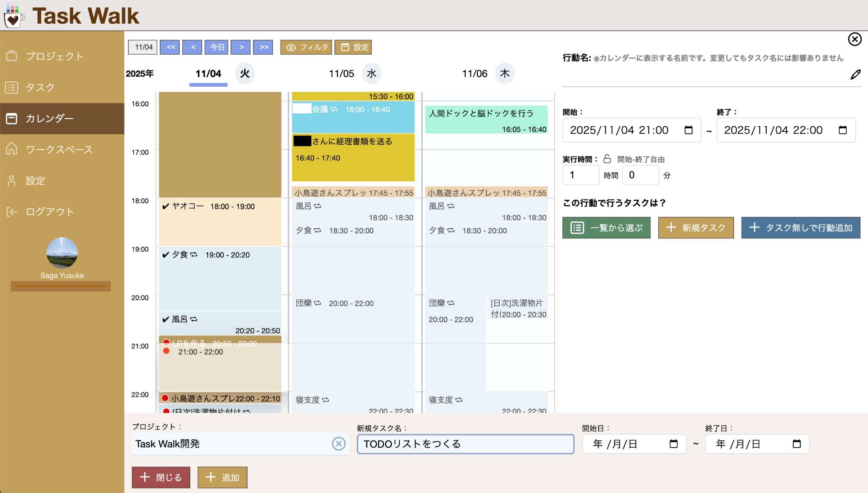This screenshot has width=868, height=493.
Task: Toggle the checkmark on the ヤオコー task
Action: point(165,206)
